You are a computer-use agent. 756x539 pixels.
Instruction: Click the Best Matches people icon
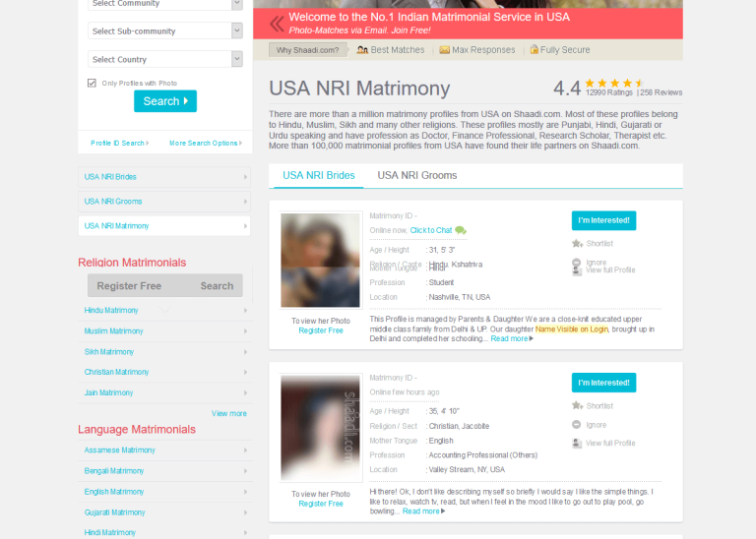(362, 49)
